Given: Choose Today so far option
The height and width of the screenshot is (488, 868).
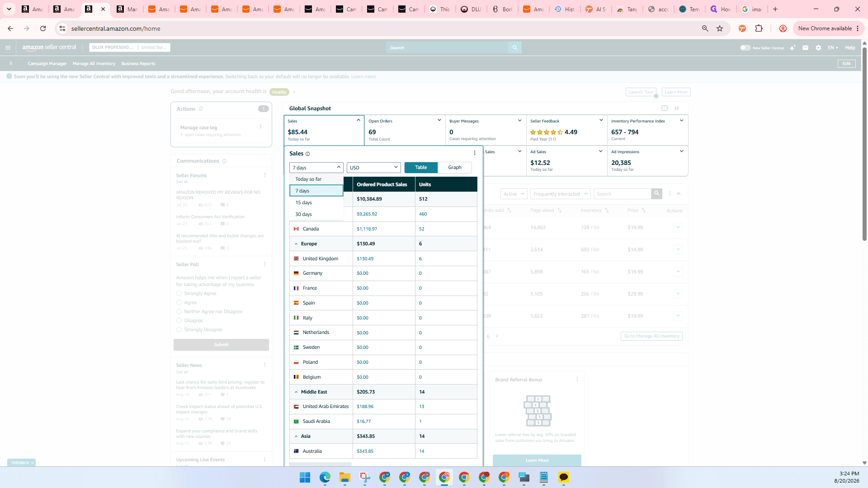Looking at the screenshot, I should 316,179.
